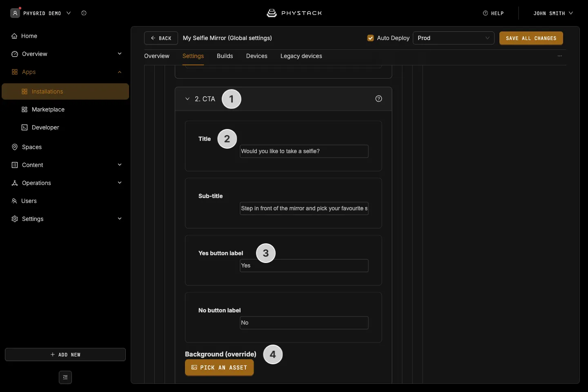Viewport: 588px width, 392px height.
Task: Click the Apps grid icon in sidebar
Action: (15, 72)
